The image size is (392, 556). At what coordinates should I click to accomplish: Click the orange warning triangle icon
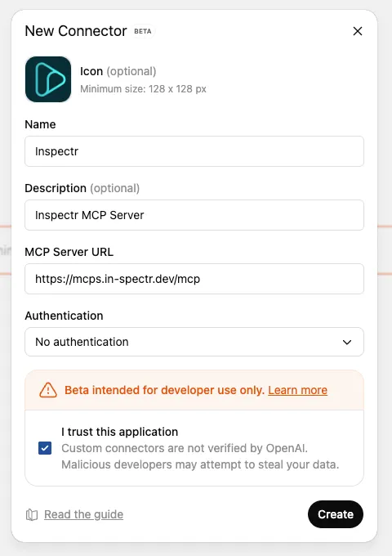pyautogui.click(x=48, y=390)
